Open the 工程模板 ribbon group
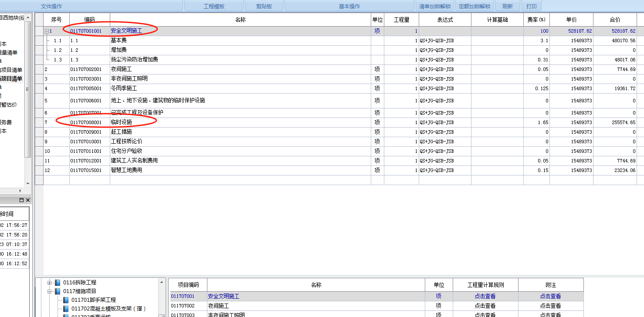The image size is (644, 317). click(x=214, y=6)
